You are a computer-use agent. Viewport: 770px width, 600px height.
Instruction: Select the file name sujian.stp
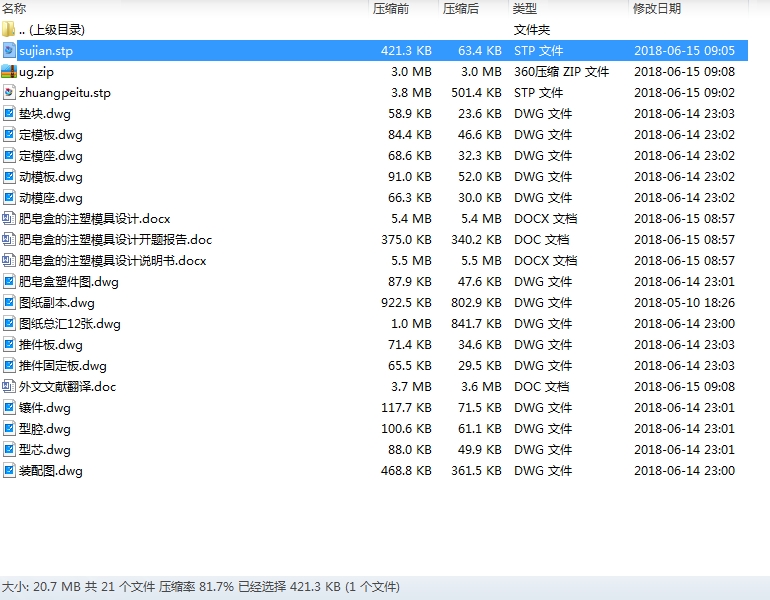click(46, 51)
